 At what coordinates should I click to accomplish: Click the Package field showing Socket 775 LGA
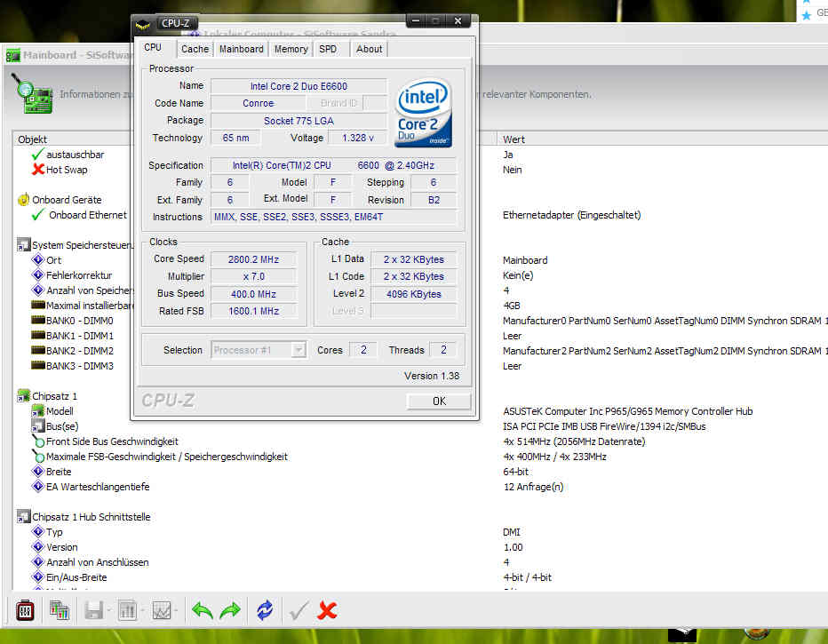click(x=299, y=121)
